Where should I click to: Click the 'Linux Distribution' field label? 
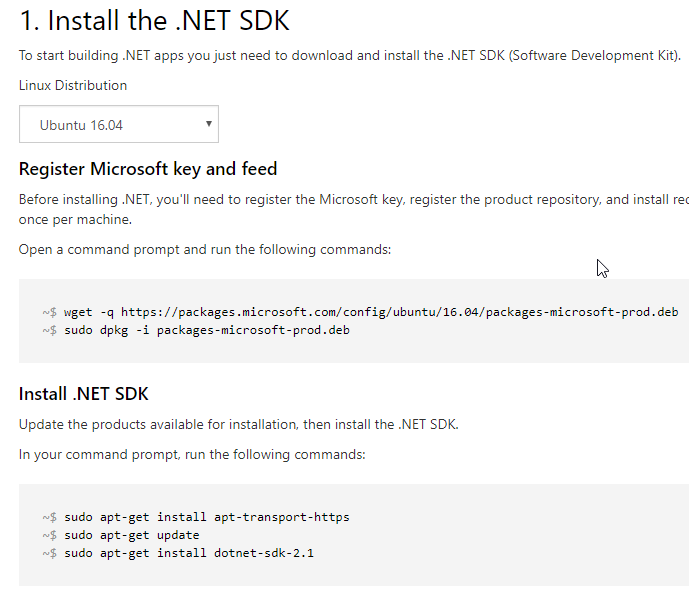point(73,85)
